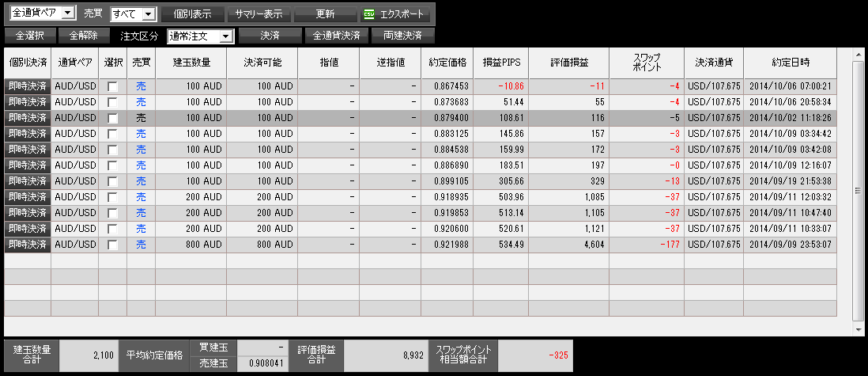Select the checkbox for the 800 AUD position
The width and height of the screenshot is (868, 376).
click(x=112, y=245)
